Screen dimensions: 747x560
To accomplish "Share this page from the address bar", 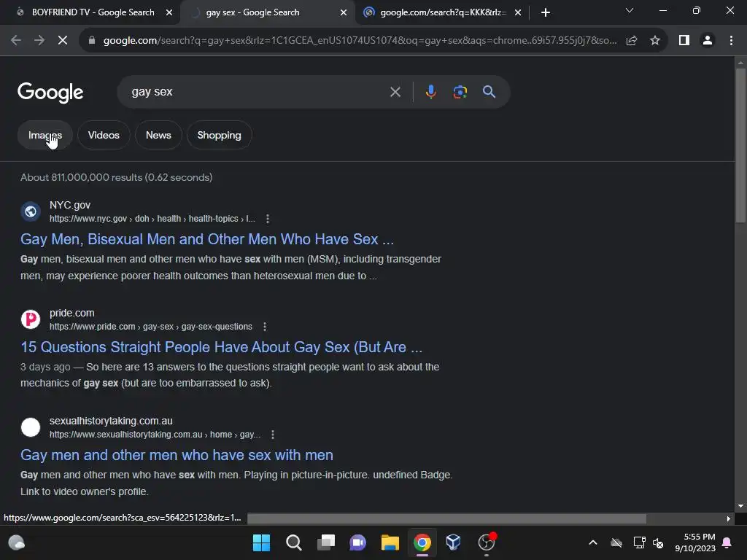I will click(x=632, y=41).
